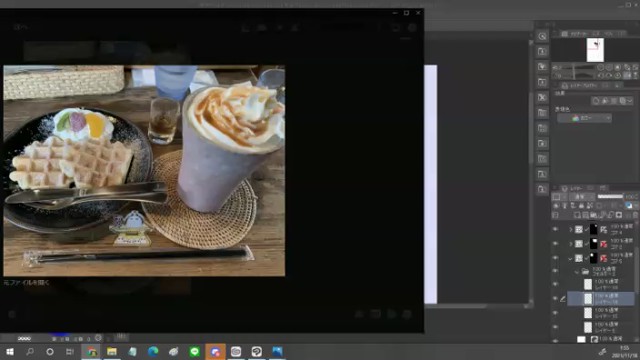Collapse the nested subfolder in the Layer panel

[x=576, y=271]
